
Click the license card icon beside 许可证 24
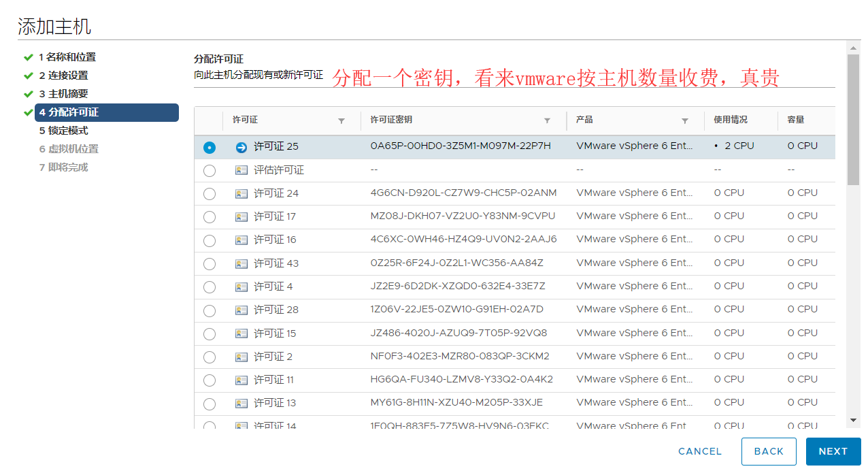tap(241, 194)
